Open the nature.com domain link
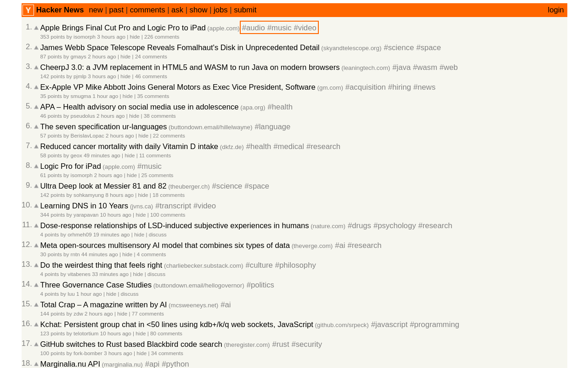Viewport: 588px width, 368px height. [x=328, y=226]
